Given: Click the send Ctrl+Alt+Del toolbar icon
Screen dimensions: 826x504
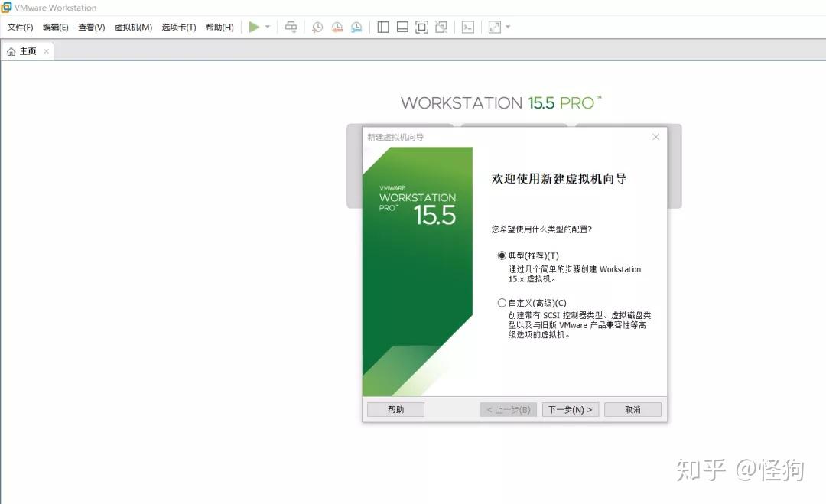Looking at the screenshot, I should pos(291,27).
